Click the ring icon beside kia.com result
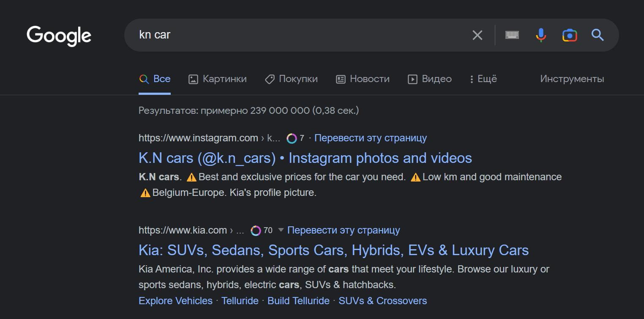Screen dimensions: 644x319 [x=256, y=231]
